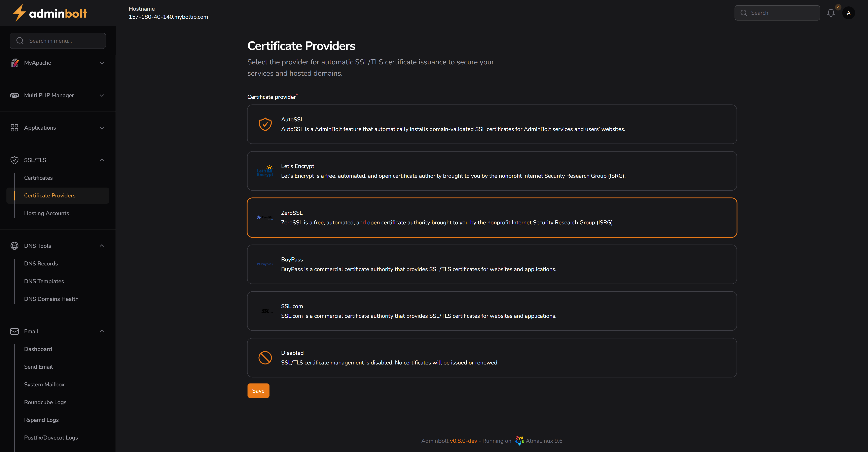Collapse the Email section
This screenshot has width=868, height=452.
coord(102,331)
